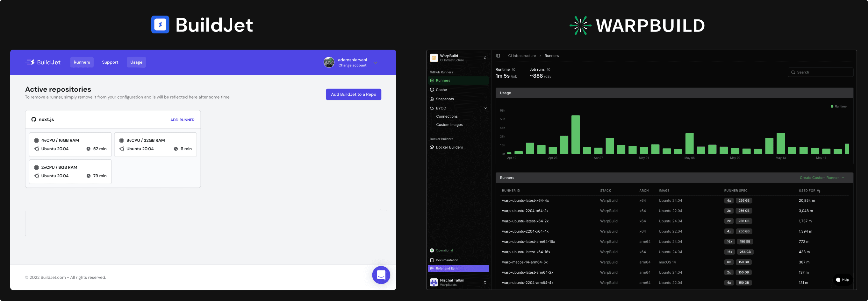Toggle sorting on the USED FOR column

click(x=819, y=190)
